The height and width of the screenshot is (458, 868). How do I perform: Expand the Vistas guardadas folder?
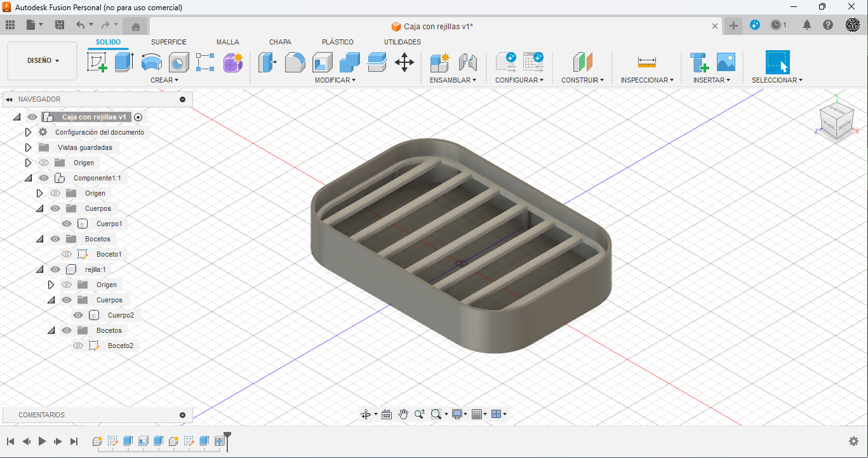[28, 147]
